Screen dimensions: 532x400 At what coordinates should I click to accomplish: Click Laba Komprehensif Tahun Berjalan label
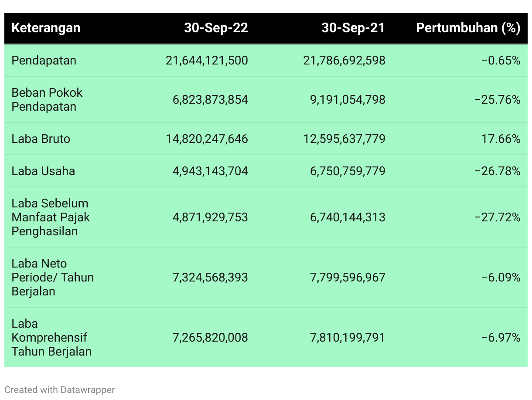(x=51, y=337)
